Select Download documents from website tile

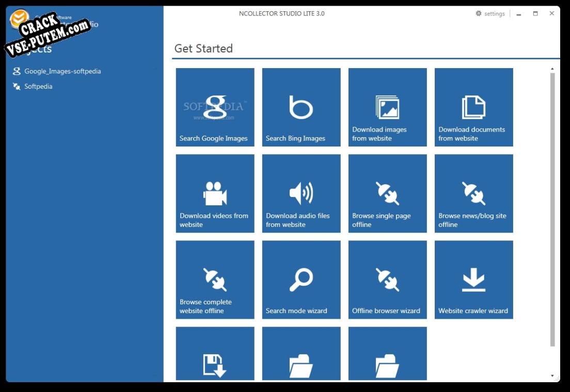coord(473,107)
